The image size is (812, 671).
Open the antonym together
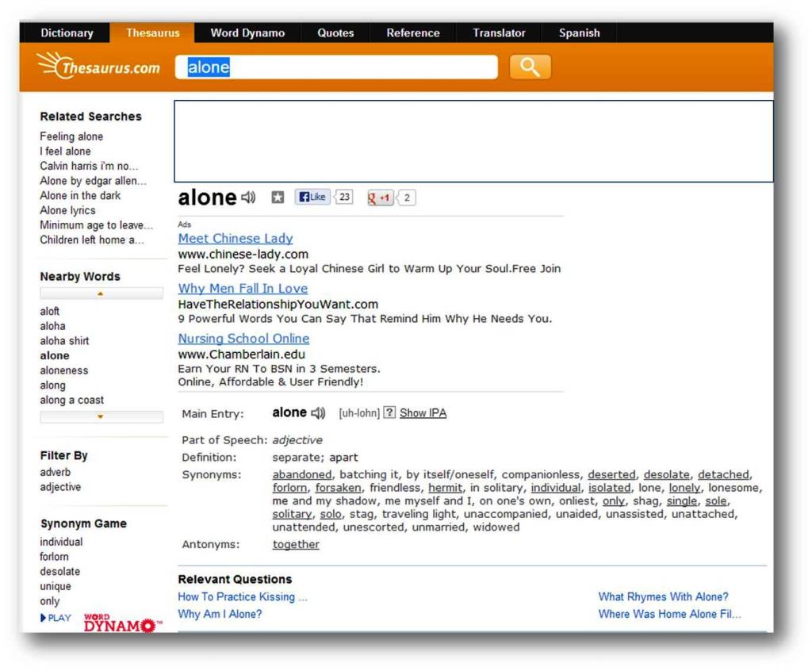296,544
